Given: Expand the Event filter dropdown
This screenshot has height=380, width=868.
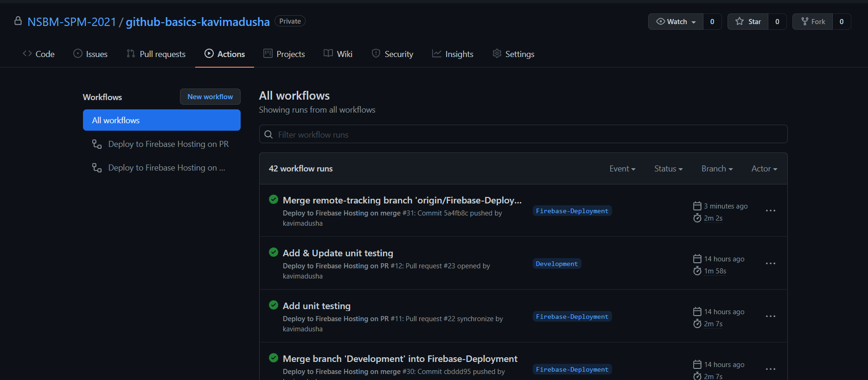Looking at the screenshot, I should (622, 169).
